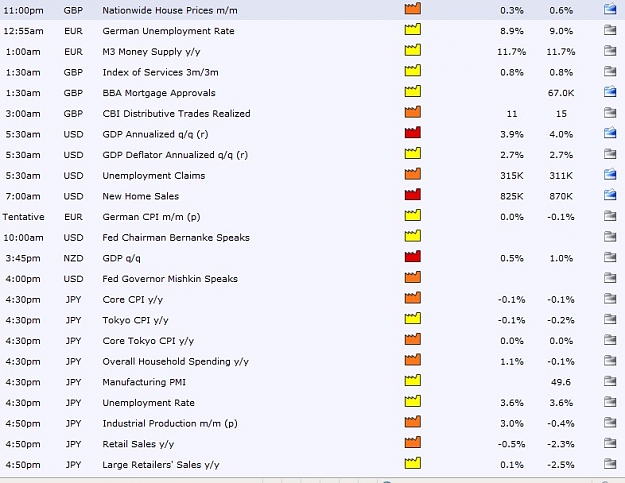Screen dimensions: 625x483
Task: Open detail folder for Nationwide House Prices m/m
Action: click(x=610, y=9)
